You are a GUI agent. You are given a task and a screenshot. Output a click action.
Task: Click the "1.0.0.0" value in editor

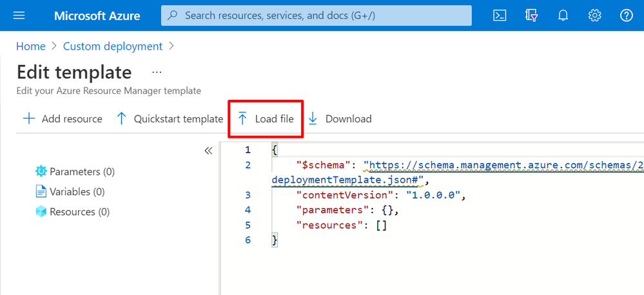433,195
